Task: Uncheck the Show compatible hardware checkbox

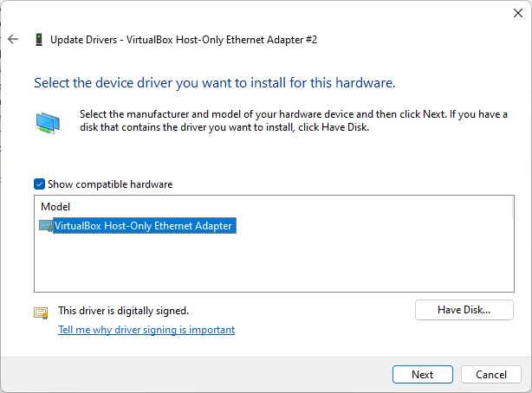Action: [x=39, y=184]
